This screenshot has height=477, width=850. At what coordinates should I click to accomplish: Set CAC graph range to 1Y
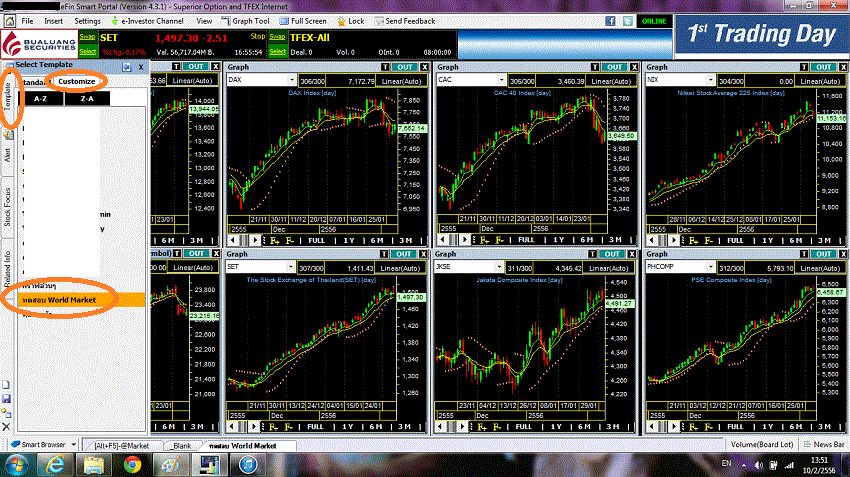(x=558, y=240)
